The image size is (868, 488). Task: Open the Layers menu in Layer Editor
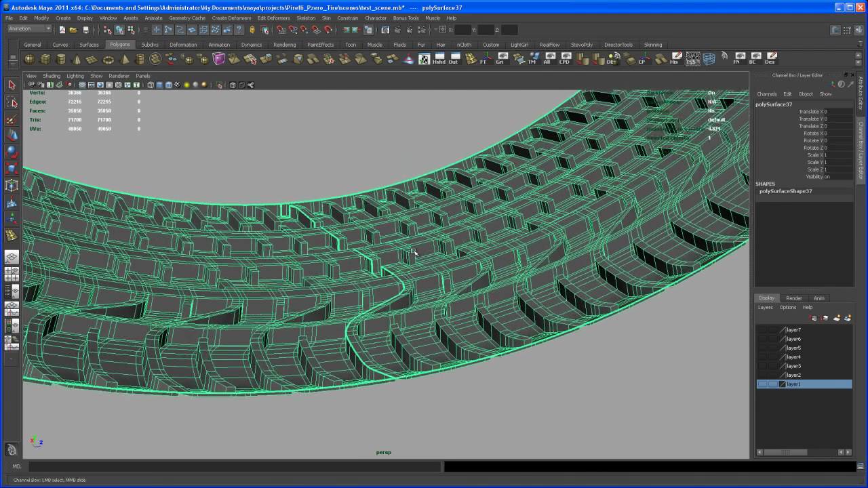coord(765,308)
